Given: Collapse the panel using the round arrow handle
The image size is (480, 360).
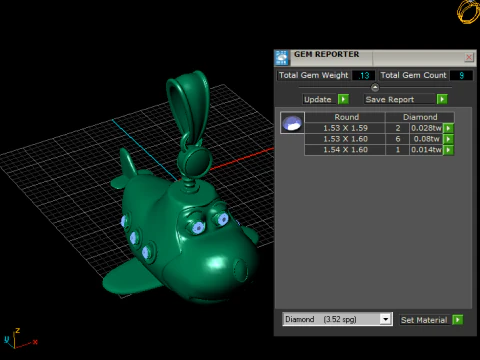Looking at the screenshot, I should (375, 88).
